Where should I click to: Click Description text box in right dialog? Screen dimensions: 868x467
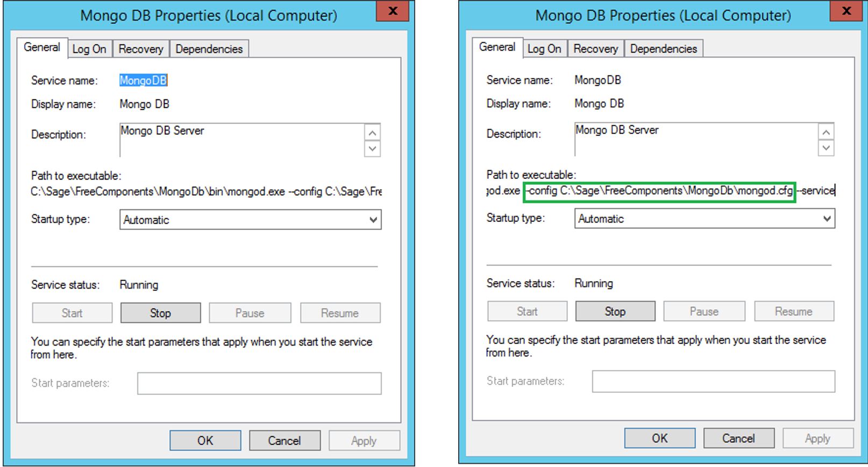tap(696, 140)
